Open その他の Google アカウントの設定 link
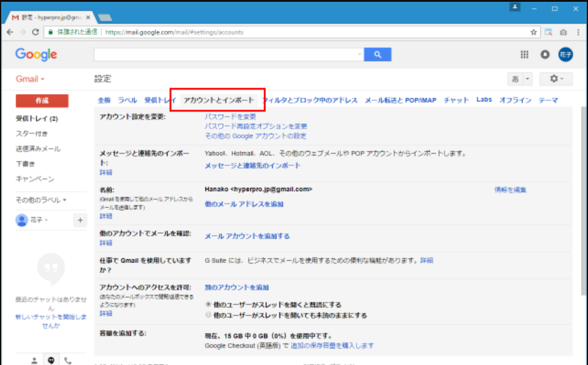The height and width of the screenshot is (365, 588). (256, 136)
